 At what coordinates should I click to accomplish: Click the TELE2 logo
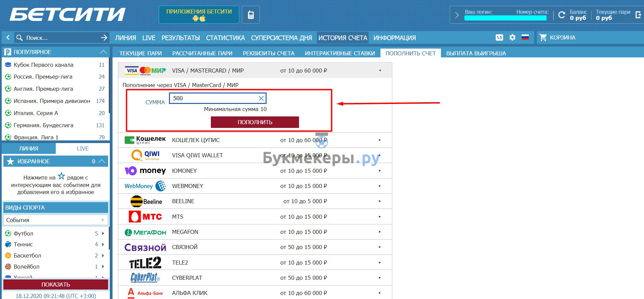point(145,263)
